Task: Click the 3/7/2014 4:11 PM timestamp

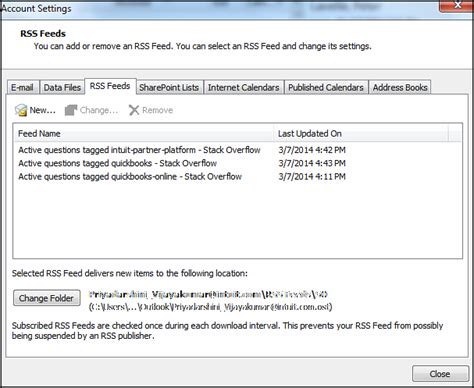Action: point(312,177)
